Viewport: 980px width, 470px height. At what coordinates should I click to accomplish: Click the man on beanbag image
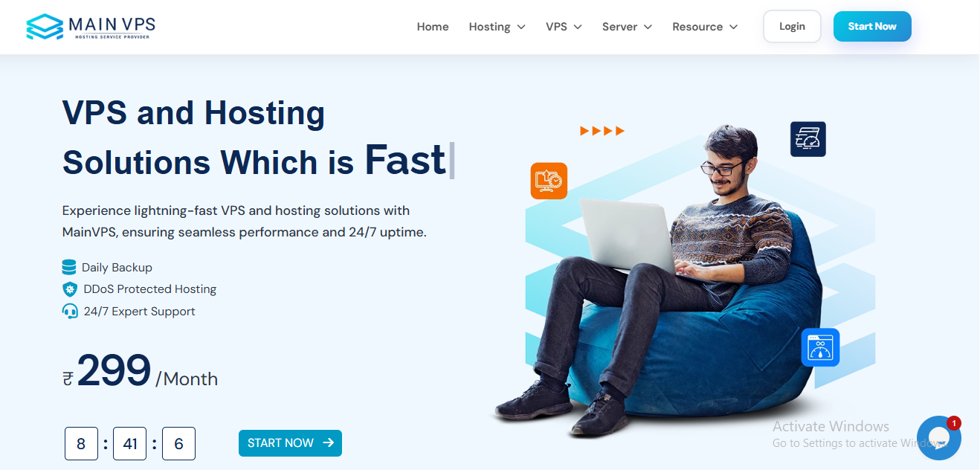coord(662,283)
